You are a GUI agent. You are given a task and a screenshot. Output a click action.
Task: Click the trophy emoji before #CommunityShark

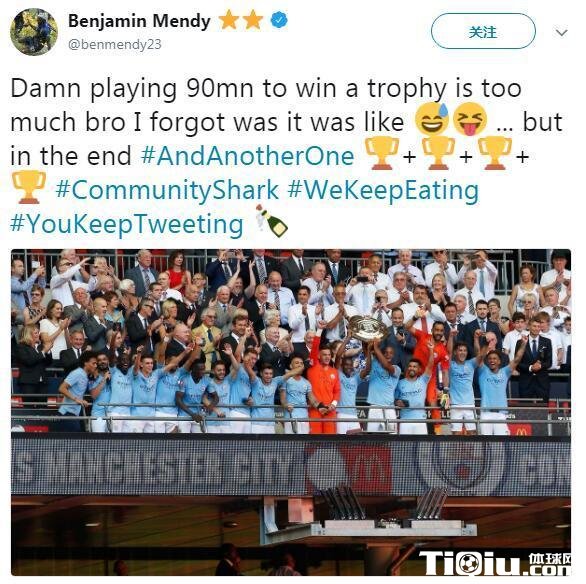click(29, 187)
